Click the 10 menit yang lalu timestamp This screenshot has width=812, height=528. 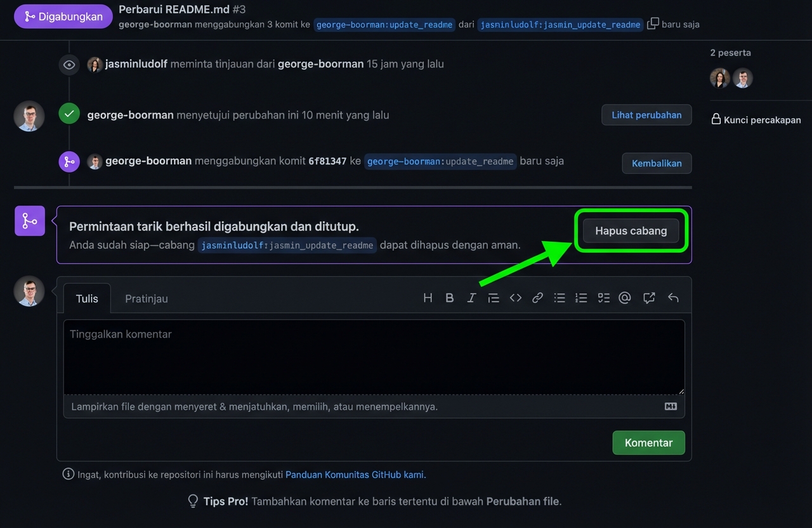345,115
